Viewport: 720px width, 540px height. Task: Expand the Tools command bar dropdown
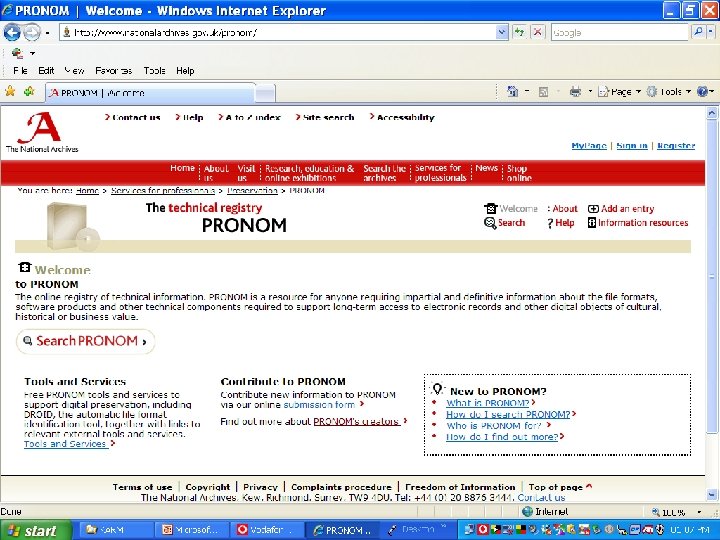[x=688, y=92]
